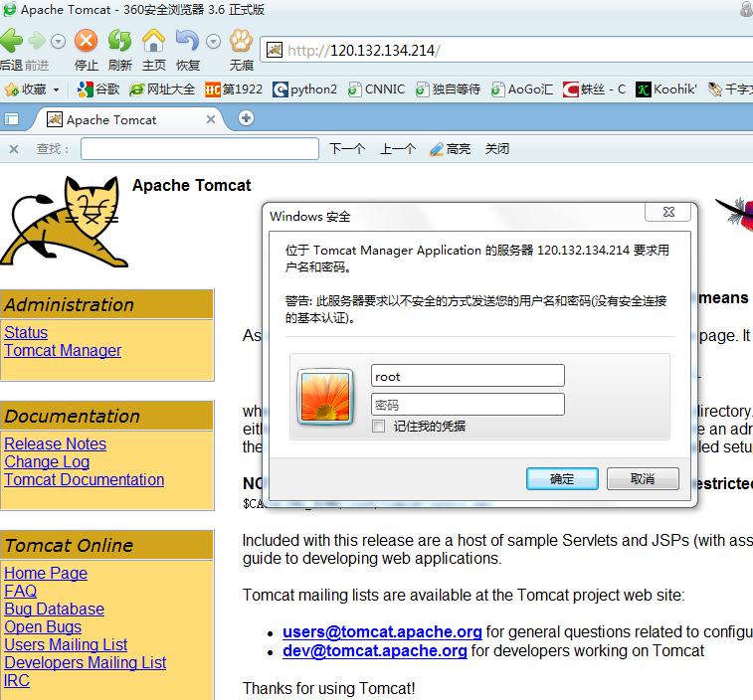The image size is (753, 700).
Task: Open the 网址大全 bookmark
Action: (162, 89)
